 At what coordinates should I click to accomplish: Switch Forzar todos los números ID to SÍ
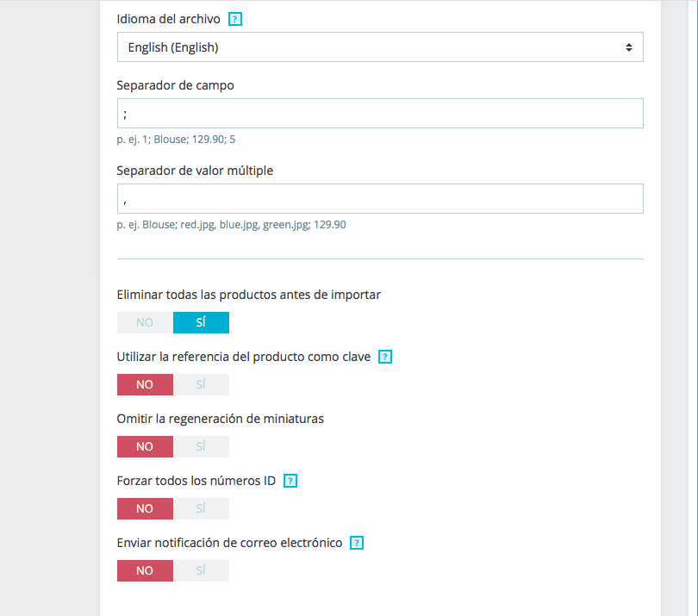coord(201,508)
